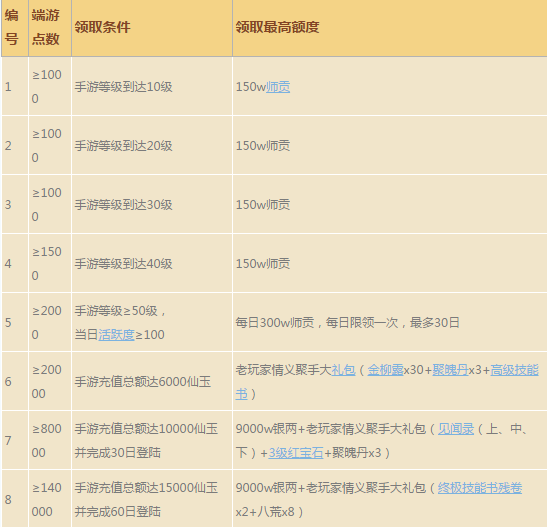Select the 手游等级到达40级 cell
Image resolution: width=547 pixels, height=527 pixels.
tap(152, 263)
